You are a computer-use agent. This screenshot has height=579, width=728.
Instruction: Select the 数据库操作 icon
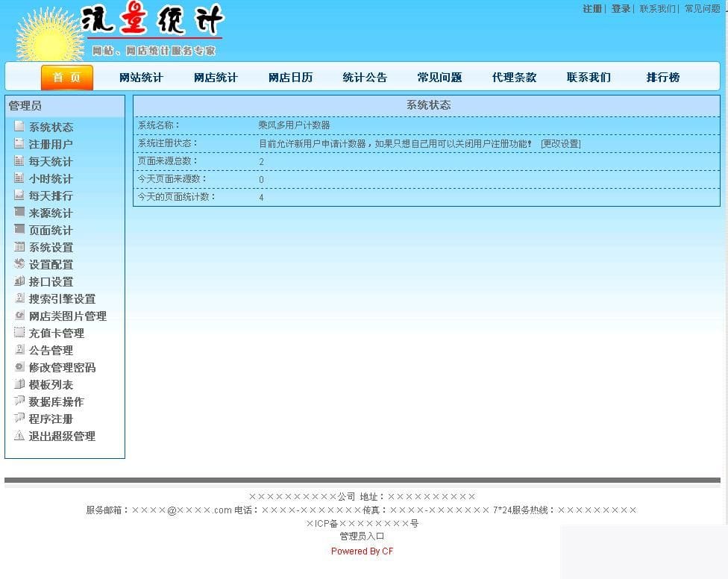[19, 401]
